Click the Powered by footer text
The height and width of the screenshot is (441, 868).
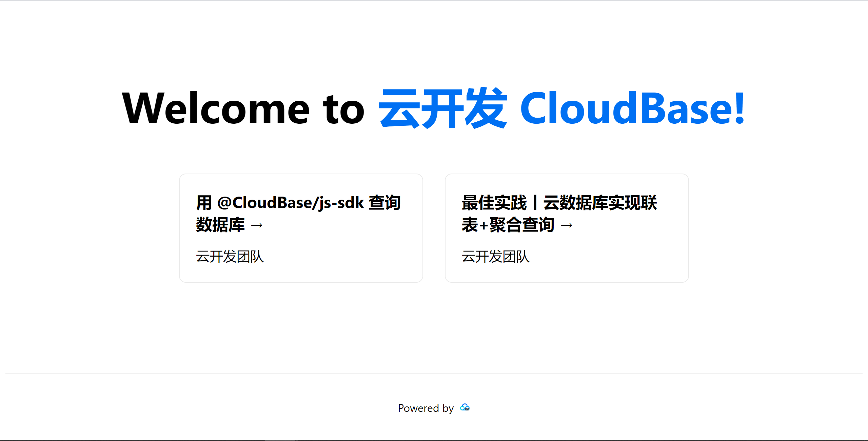tap(426, 408)
